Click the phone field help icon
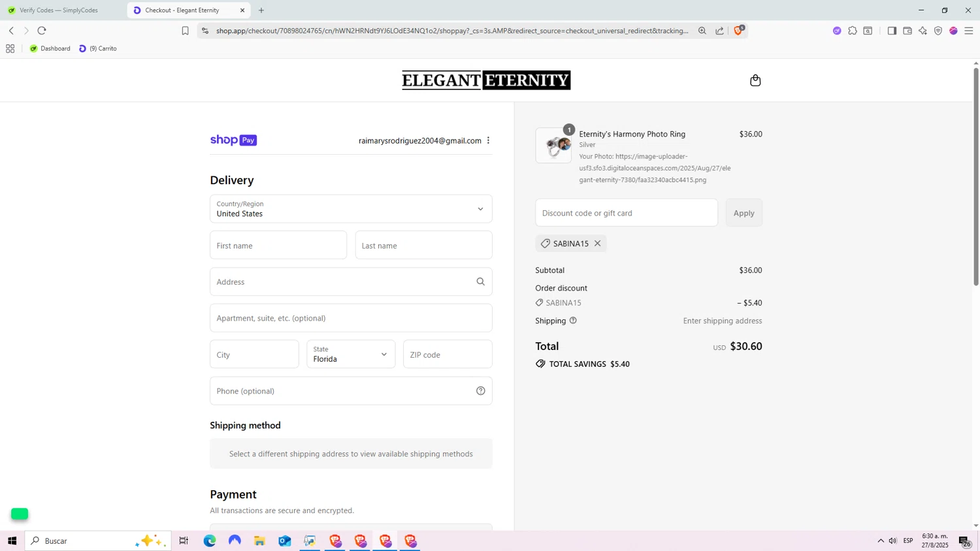 (x=480, y=391)
